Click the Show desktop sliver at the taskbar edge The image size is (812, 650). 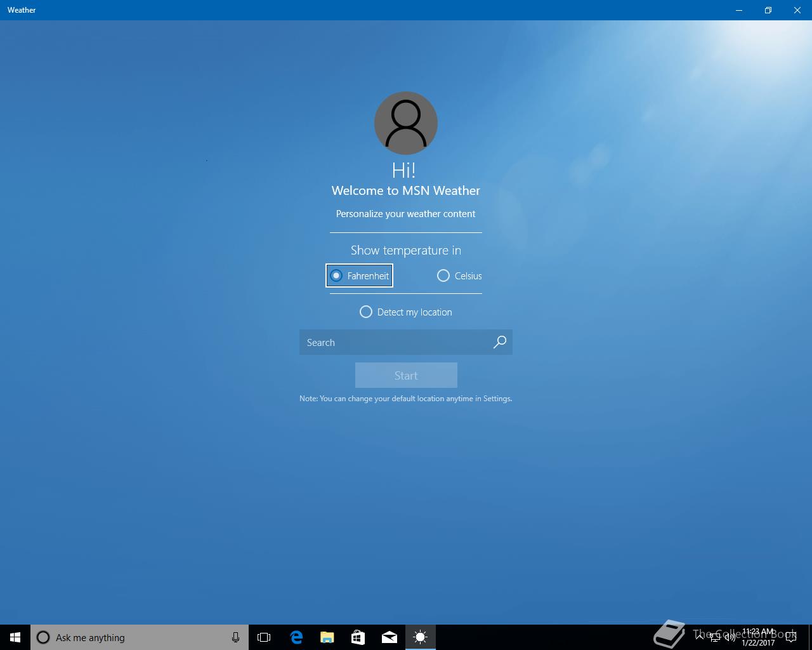coord(810,637)
